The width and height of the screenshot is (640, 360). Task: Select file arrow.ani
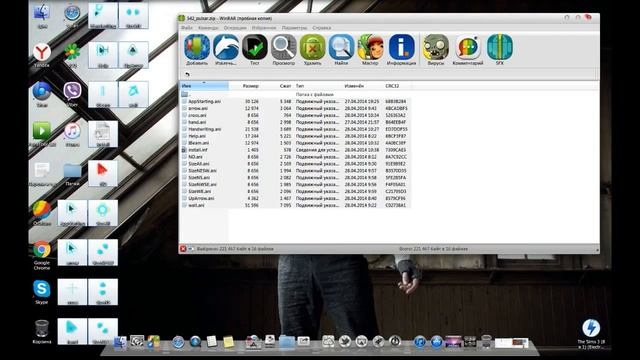296,108
